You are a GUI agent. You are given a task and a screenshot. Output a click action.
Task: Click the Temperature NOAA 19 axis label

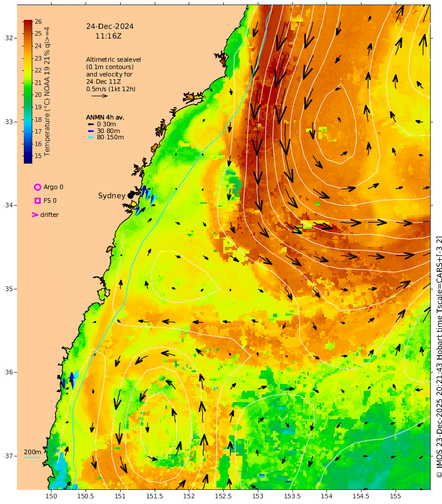[47, 92]
